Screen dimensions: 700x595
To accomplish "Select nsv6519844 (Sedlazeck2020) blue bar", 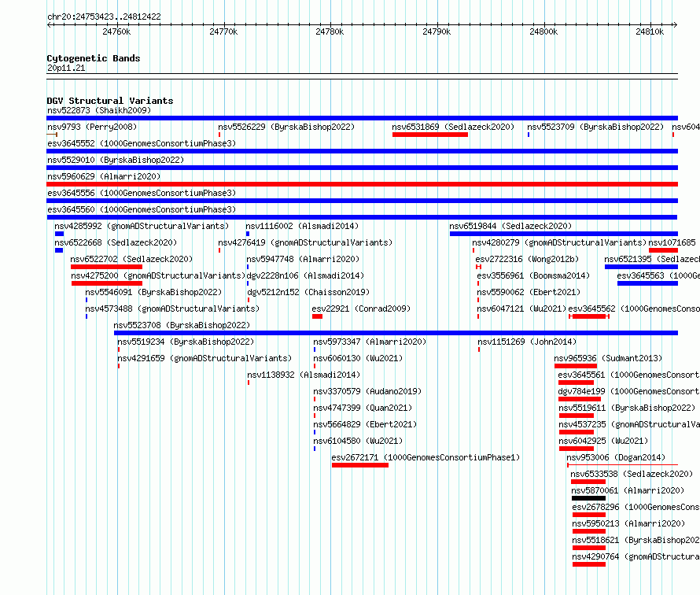I will [564, 234].
